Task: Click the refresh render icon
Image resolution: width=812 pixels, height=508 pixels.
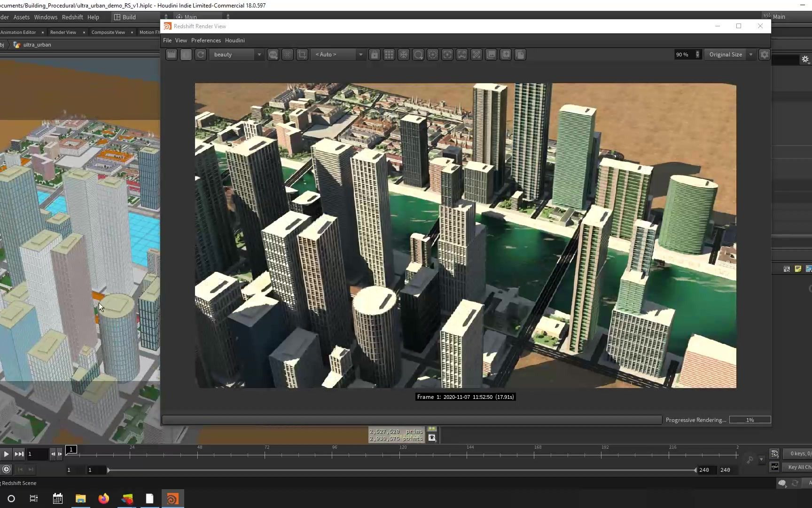Action: [201, 55]
